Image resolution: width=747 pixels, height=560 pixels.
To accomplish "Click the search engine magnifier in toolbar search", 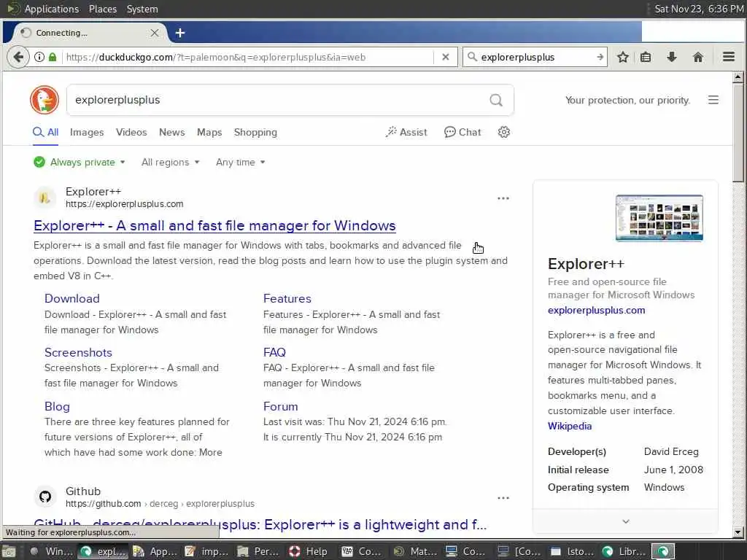I will [x=472, y=57].
